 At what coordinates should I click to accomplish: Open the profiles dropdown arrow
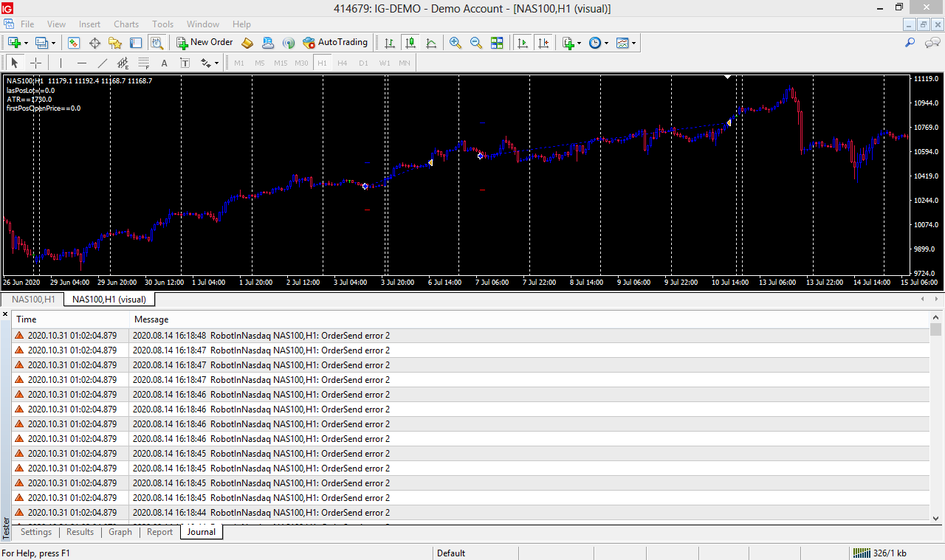pyautogui.click(x=53, y=43)
